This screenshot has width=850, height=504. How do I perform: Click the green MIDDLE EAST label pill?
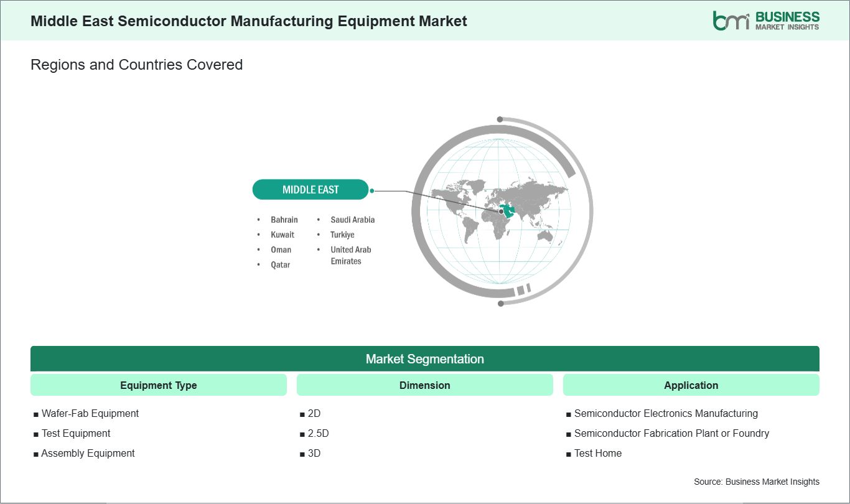click(x=310, y=190)
